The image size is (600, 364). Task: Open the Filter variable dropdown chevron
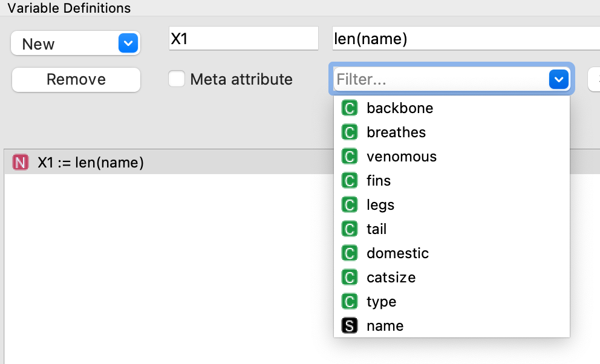point(558,79)
